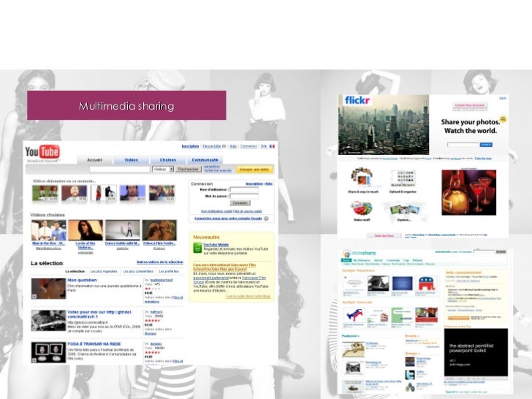Click 'abstract pointillist powerpoint toolkit' slideshow player
This screenshot has height=399, width=532.
(476, 352)
